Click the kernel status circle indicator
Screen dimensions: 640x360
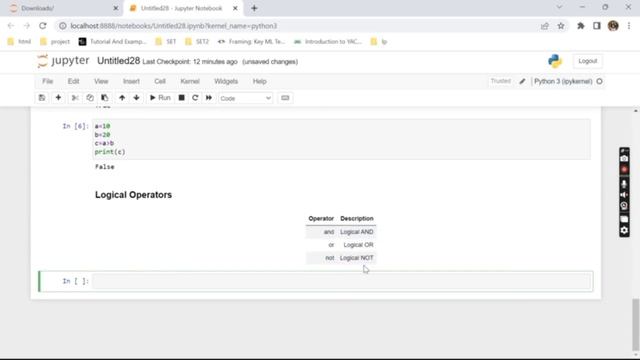(600, 81)
